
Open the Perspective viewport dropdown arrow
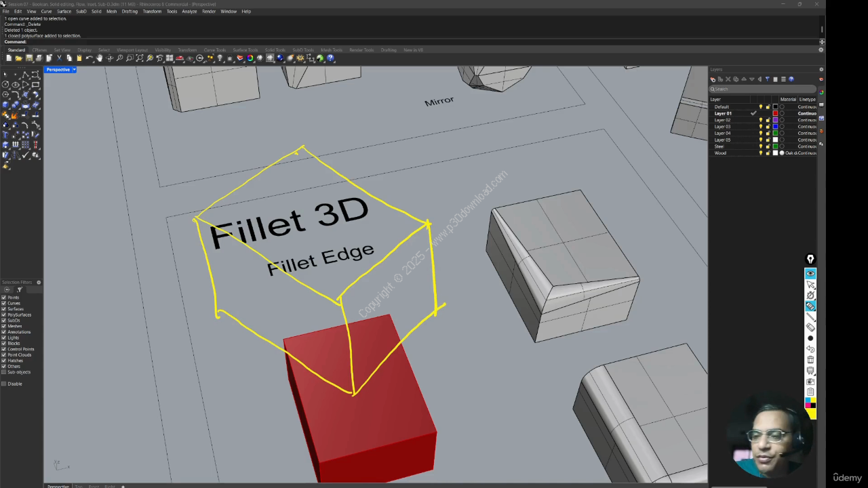74,70
